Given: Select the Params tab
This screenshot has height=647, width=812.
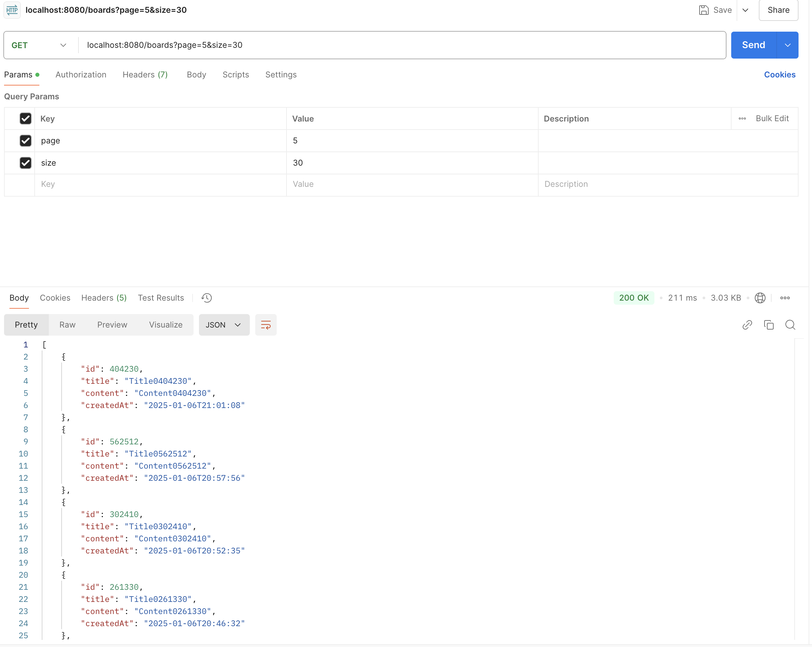Looking at the screenshot, I should click(22, 75).
